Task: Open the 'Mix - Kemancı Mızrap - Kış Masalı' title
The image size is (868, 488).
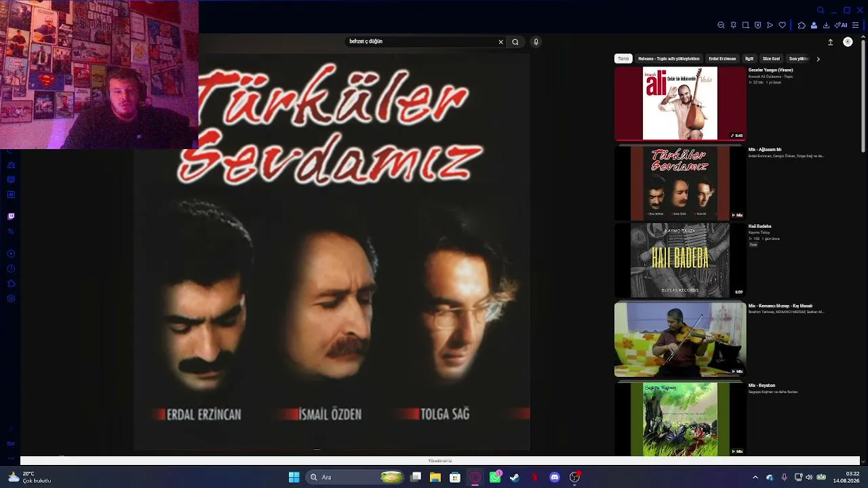Action: [781, 306]
